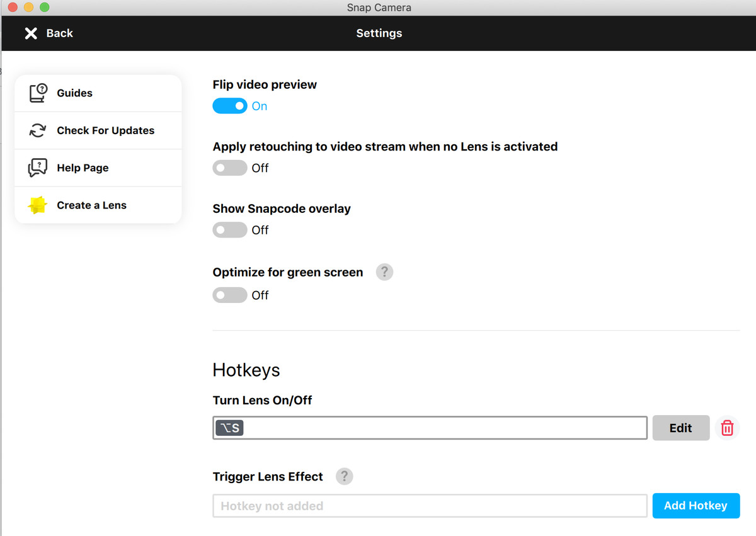Click the green macOS zoom window button
Image resolution: width=756 pixels, height=536 pixels.
coord(44,8)
